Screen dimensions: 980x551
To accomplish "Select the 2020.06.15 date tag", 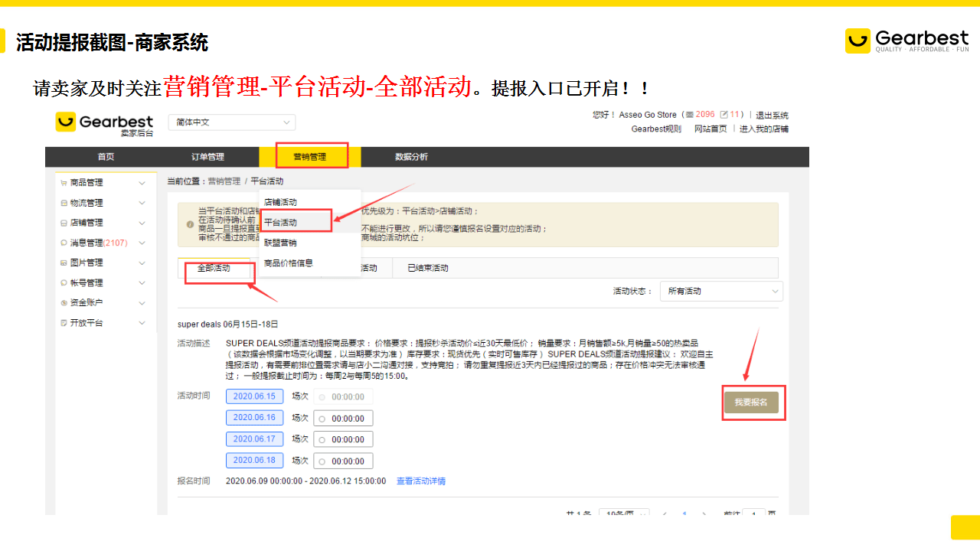I will point(254,396).
